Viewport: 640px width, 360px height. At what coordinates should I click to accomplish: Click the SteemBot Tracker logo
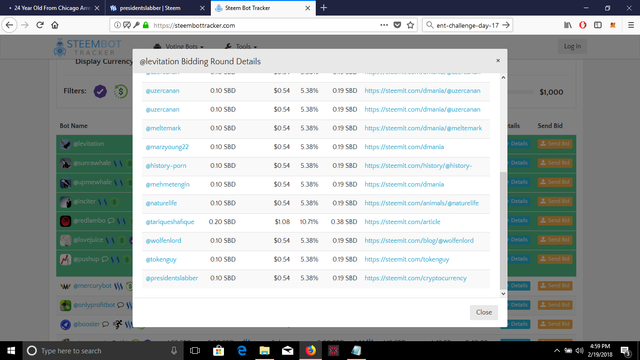click(x=87, y=47)
